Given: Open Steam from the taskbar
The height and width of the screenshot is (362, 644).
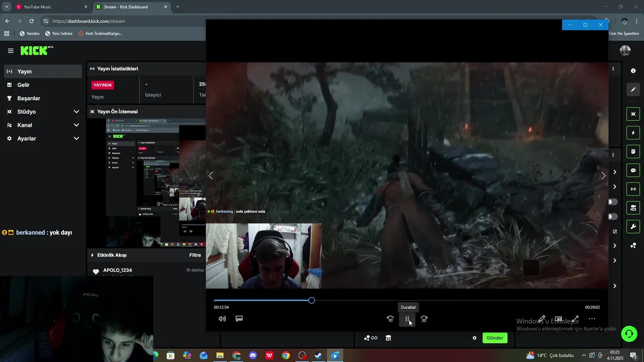Looking at the screenshot, I should (318, 355).
